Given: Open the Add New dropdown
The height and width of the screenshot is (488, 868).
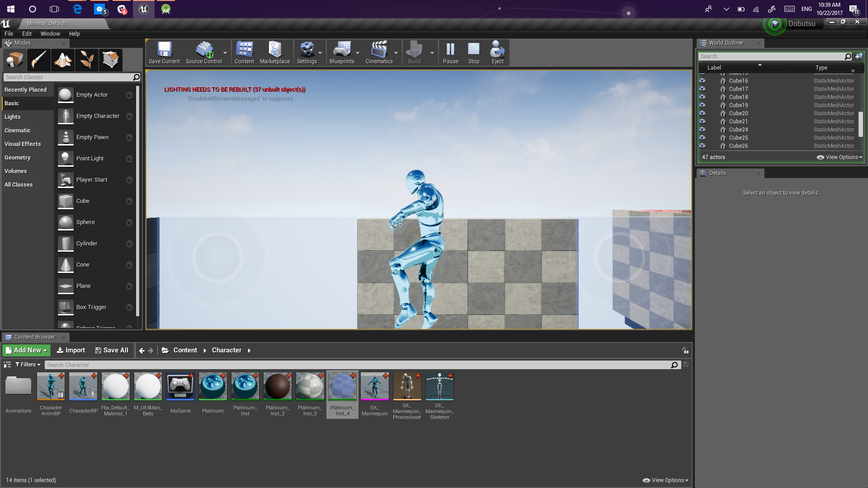Looking at the screenshot, I should tap(27, 350).
